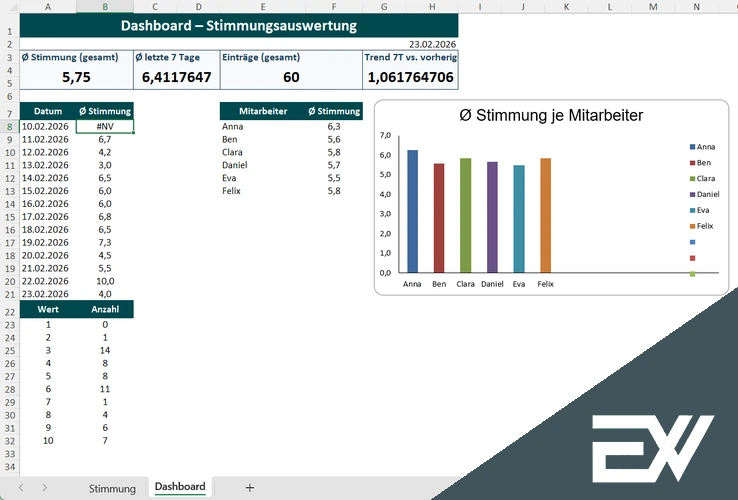This screenshot has width=738, height=500.
Task: Select column B header
Action: (105, 7)
